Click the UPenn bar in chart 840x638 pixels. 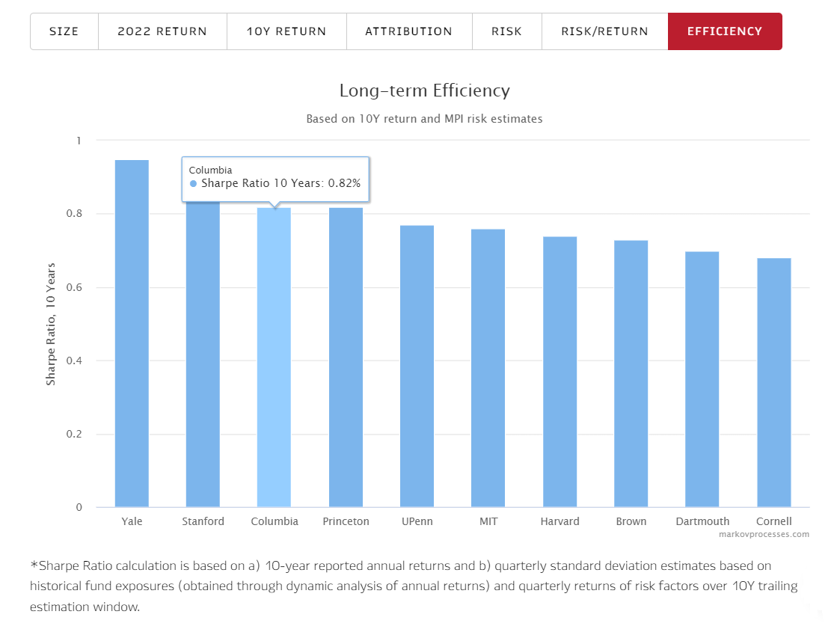point(417,366)
